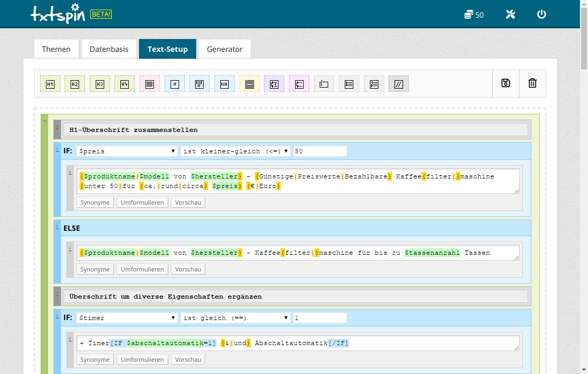Click the comparison value field containing 50
This screenshot has width=588, height=374.
pyautogui.click(x=320, y=151)
